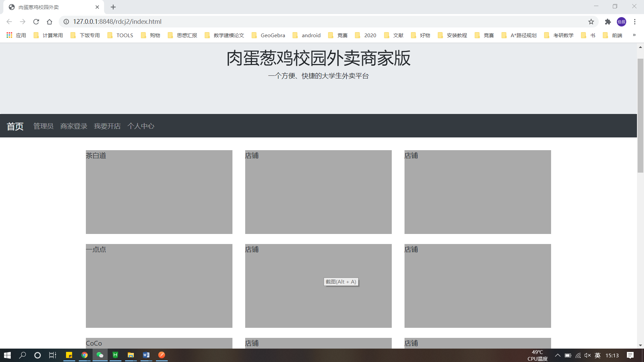Bookmark this page with the star icon
This screenshot has height=362, width=644.
pyautogui.click(x=591, y=22)
